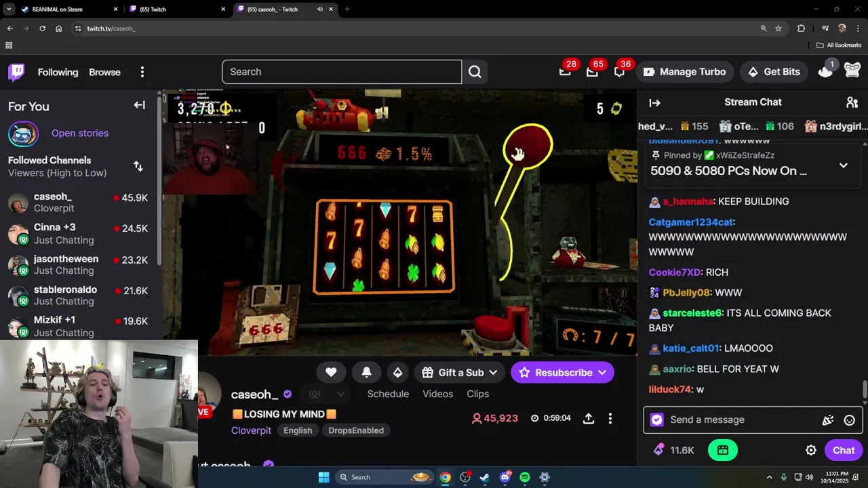Screen dimensions: 868x488
Task: Click the caseoh_ channel name
Action: 254,394
